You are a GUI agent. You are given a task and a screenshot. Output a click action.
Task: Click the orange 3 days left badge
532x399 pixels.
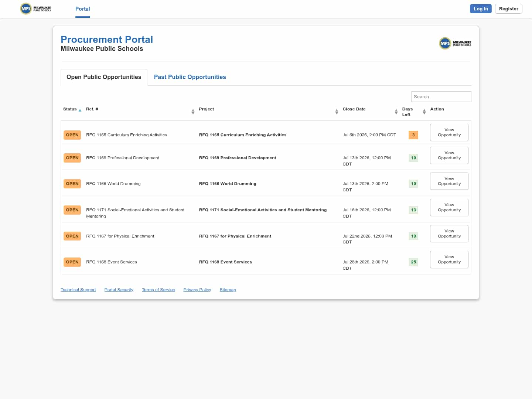(413, 135)
